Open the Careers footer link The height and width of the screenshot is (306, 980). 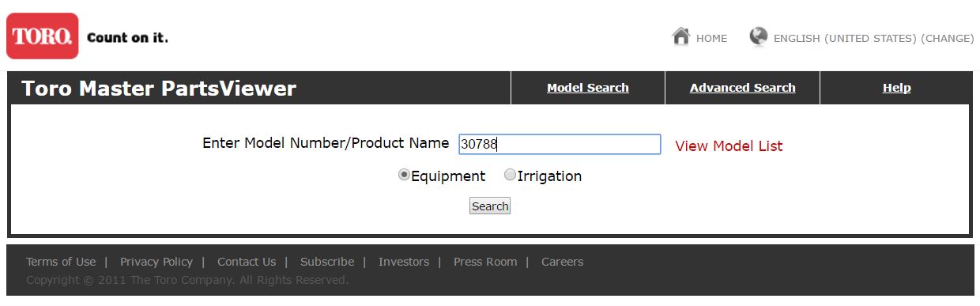coord(562,262)
